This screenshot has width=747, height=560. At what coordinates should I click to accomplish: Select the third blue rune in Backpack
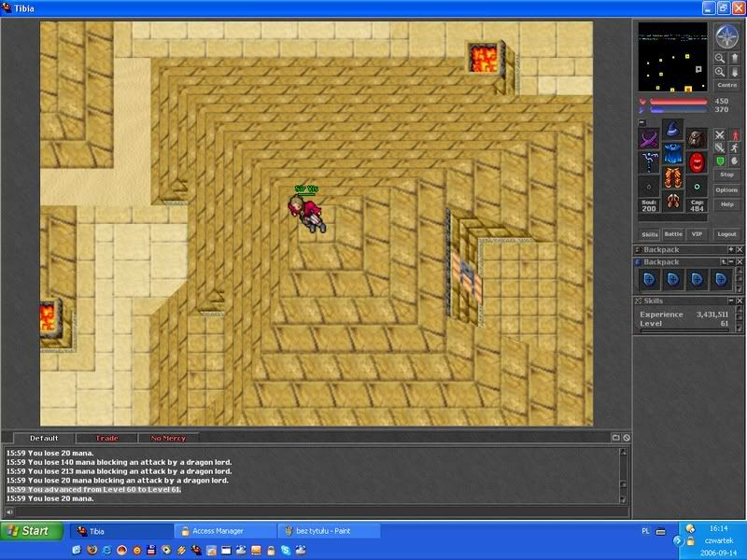coord(697,279)
